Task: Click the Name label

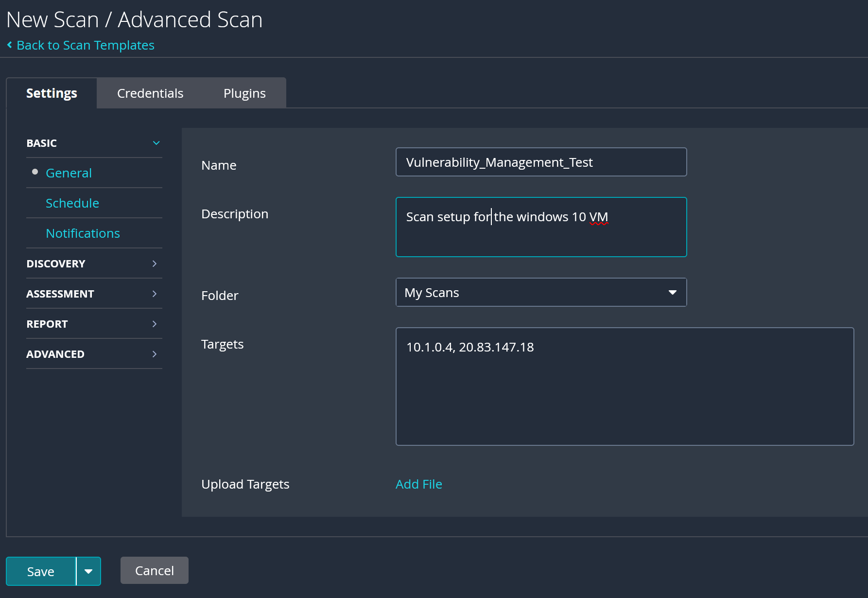Action: pos(219,165)
